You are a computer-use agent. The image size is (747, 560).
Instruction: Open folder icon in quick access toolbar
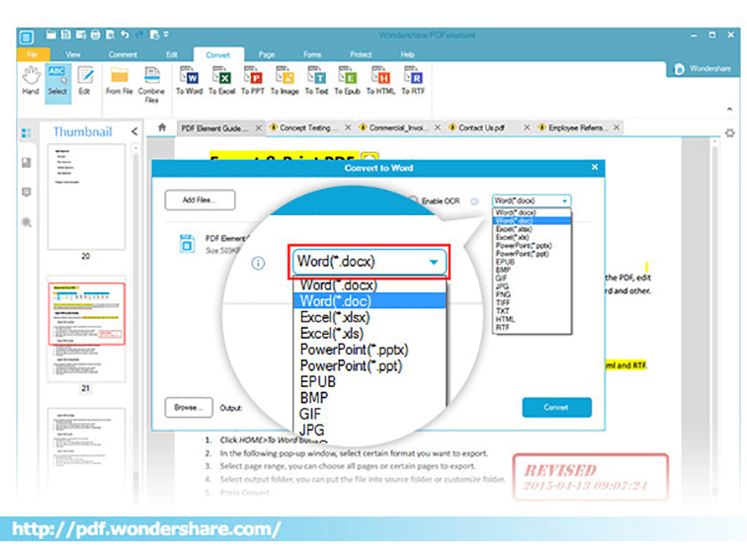pos(51,35)
